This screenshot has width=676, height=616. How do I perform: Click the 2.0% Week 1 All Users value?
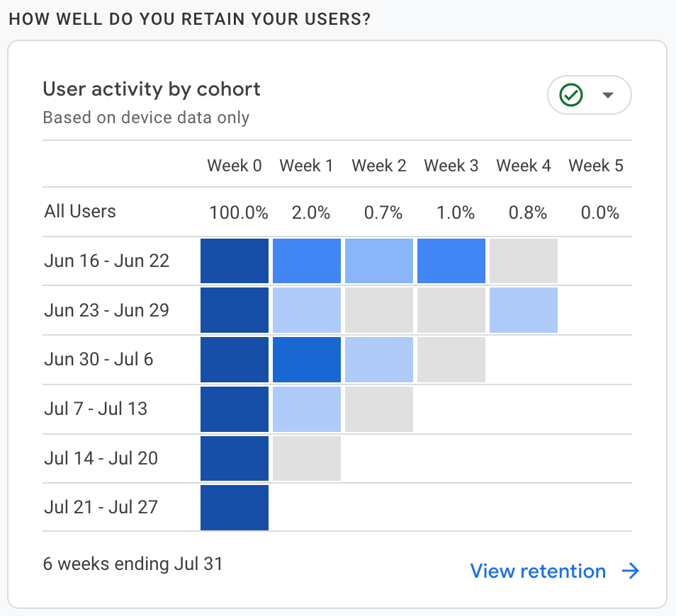[x=310, y=212]
